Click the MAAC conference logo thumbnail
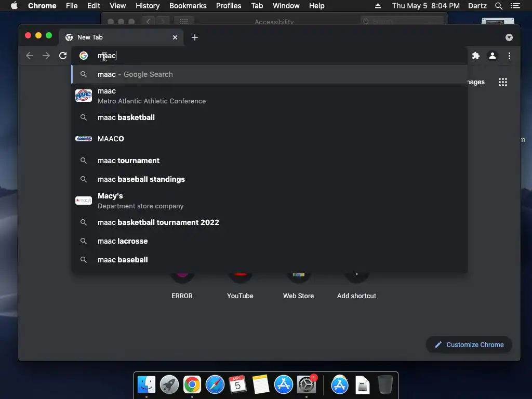The width and height of the screenshot is (532, 399). [84, 96]
